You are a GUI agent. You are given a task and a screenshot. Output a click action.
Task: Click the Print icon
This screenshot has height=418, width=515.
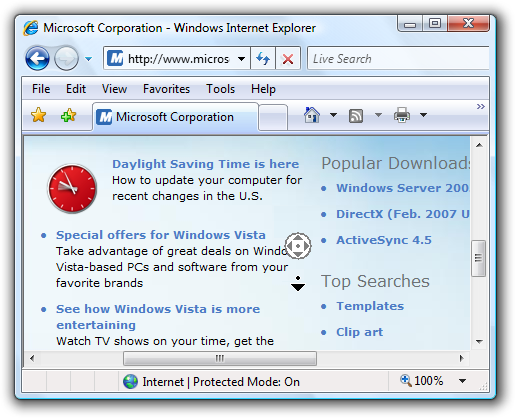402,115
